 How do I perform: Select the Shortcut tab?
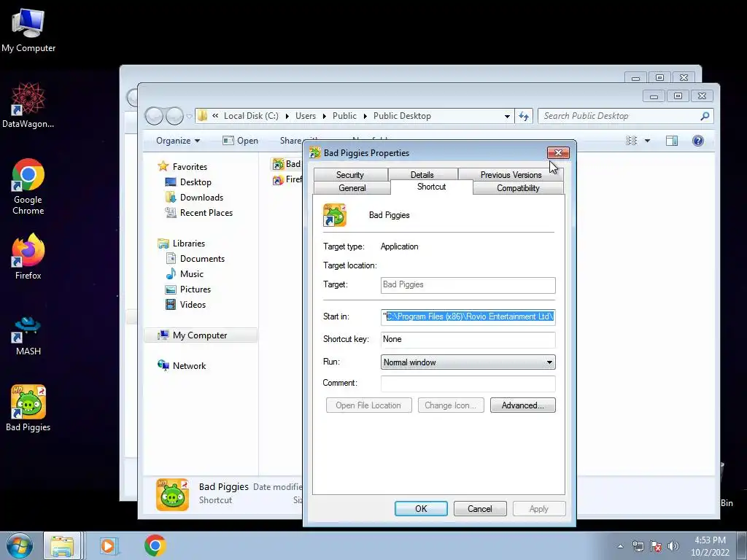(432, 187)
